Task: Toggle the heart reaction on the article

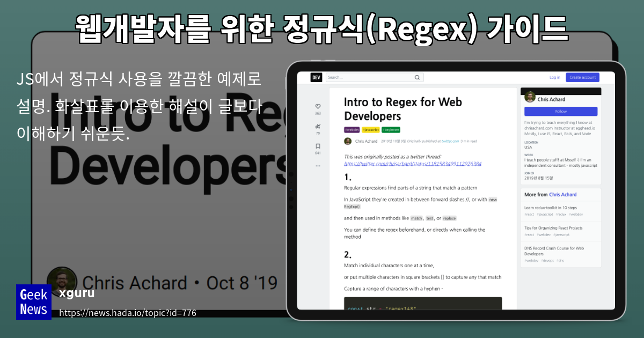Action: (x=318, y=107)
